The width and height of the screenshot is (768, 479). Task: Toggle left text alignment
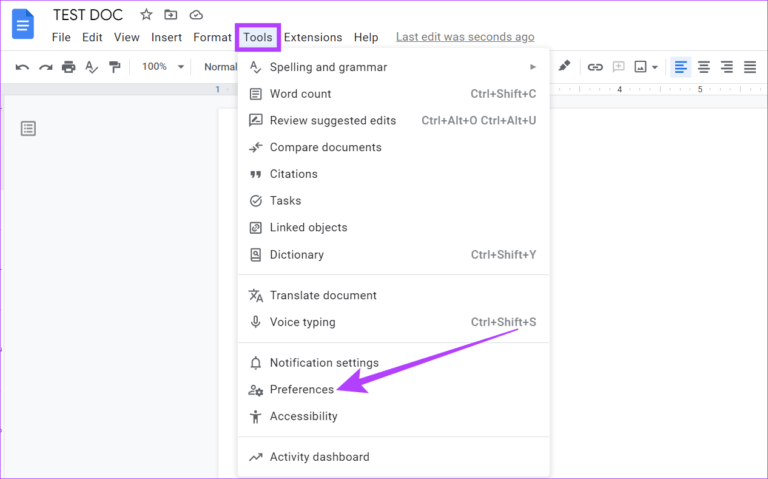pyautogui.click(x=681, y=67)
